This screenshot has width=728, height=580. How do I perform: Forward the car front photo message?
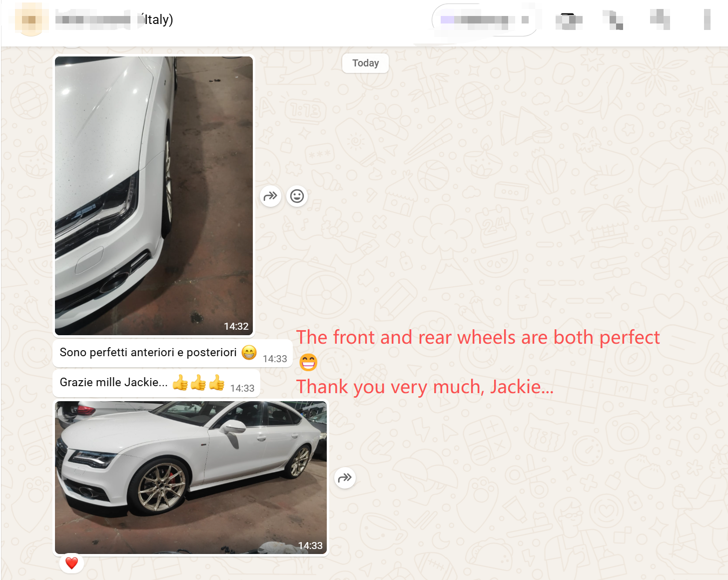(x=270, y=196)
